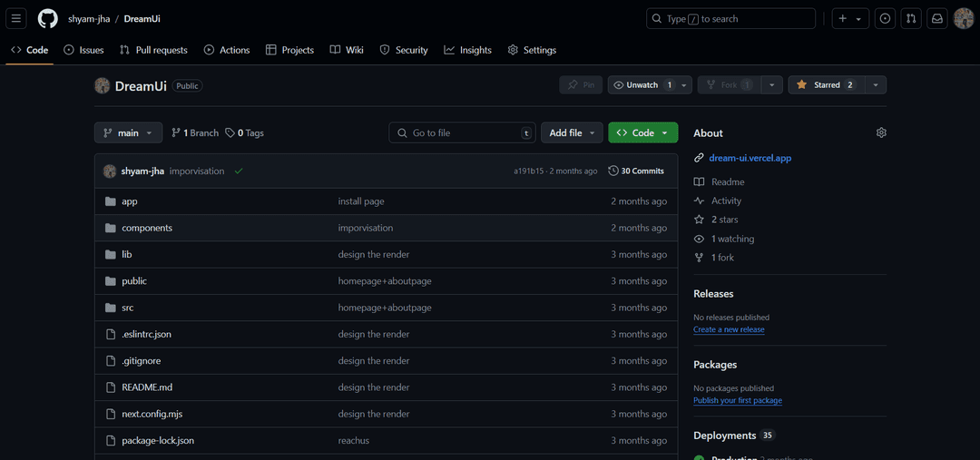Open the lib folder
The width and height of the screenshot is (980, 460).
pyautogui.click(x=127, y=254)
